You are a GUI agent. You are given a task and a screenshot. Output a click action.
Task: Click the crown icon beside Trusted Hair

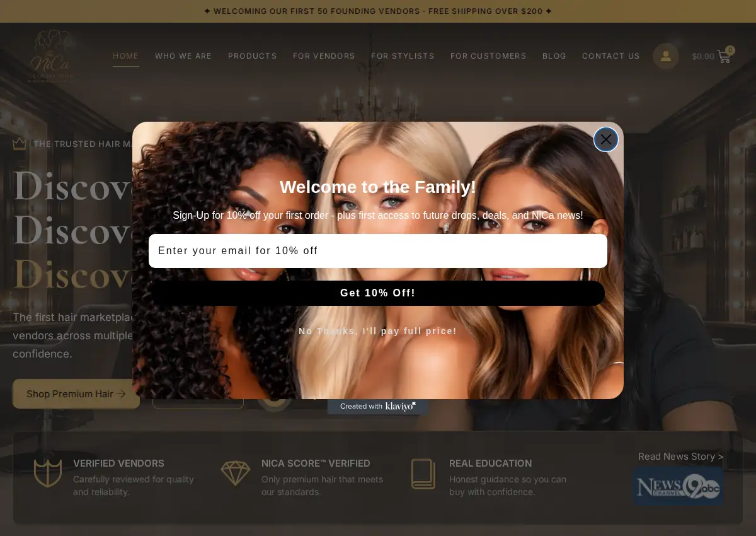(x=20, y=144)
